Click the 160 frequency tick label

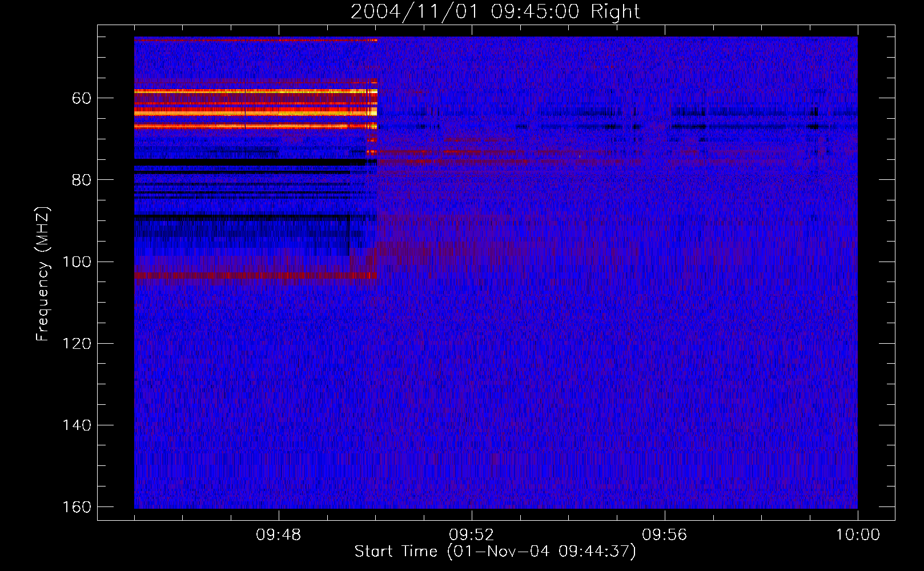[77, 507]
